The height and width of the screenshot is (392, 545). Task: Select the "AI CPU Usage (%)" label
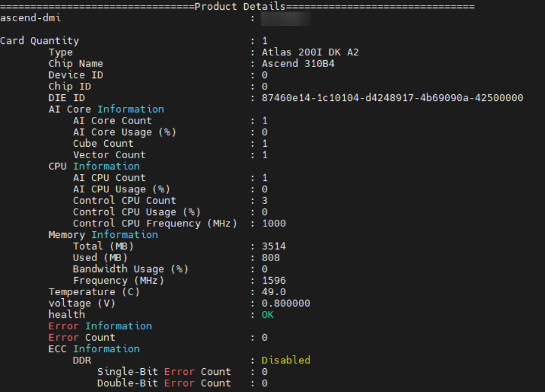pyautogui.click(x=122, y=189)
